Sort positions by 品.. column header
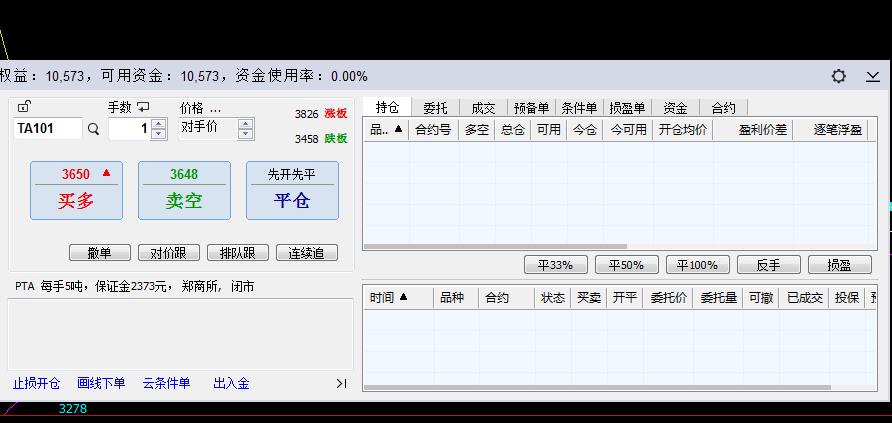Screen dimensions: 892x423 (x=386, y=130)
